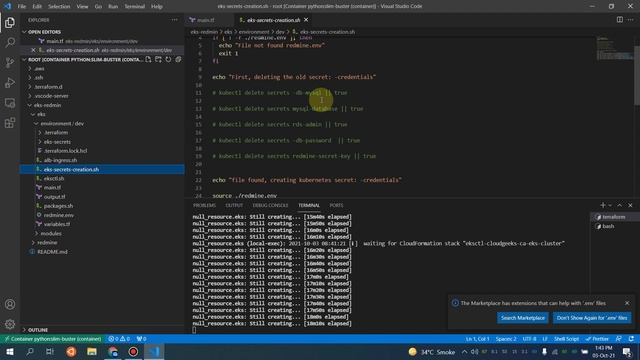
Task: Open the Help menu
Action: click(157, 7)
